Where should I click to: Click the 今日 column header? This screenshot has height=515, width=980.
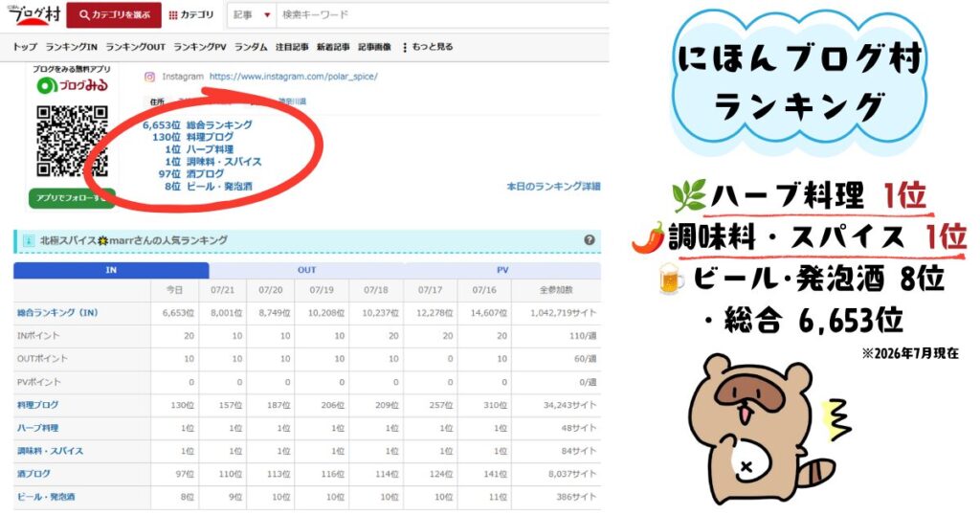[175, 290]
